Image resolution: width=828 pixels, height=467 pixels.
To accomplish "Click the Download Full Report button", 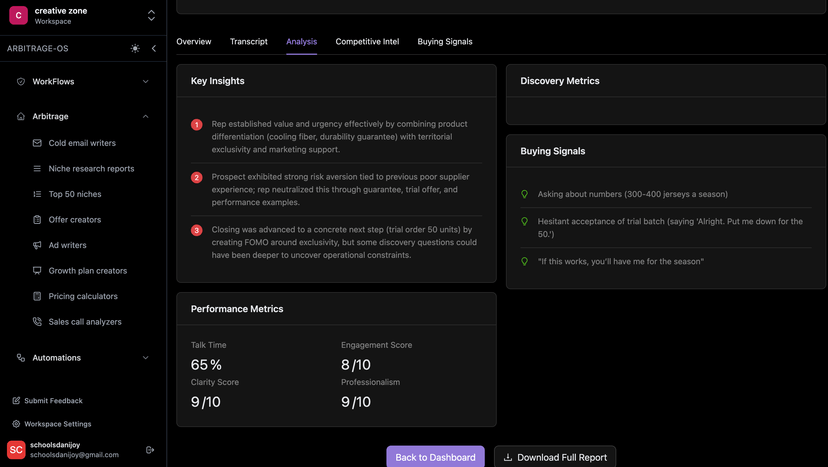I will pos(555,457).
